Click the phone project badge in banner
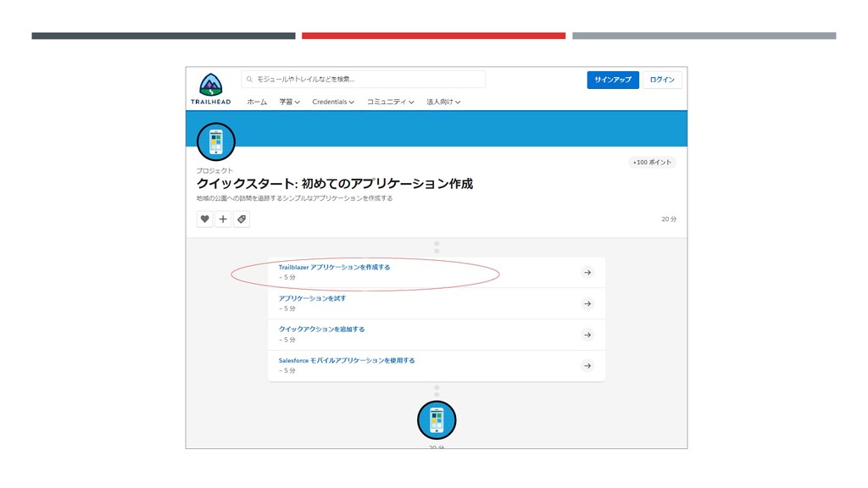The width and height of the screenshot is (868, 488). point(216,141)
